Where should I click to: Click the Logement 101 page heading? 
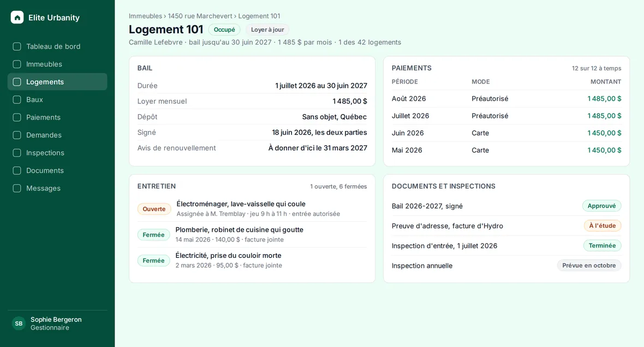tap(166, 29)
